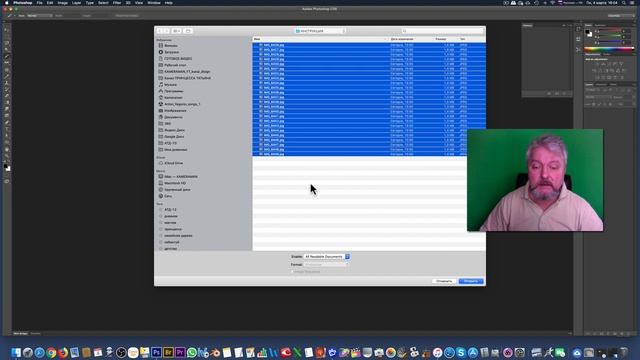Click the Отменить (Cancel) button
Viewport: 640px width, 360px height.
[x=444, y=281]
